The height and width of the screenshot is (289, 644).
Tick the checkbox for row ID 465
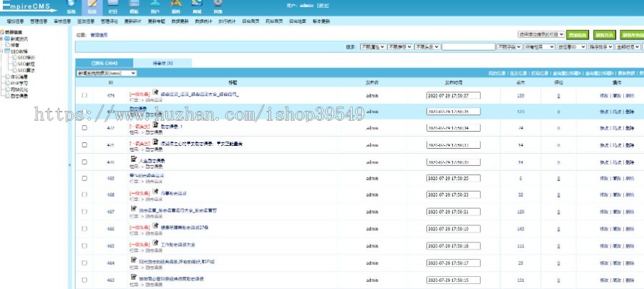point(84,246)
